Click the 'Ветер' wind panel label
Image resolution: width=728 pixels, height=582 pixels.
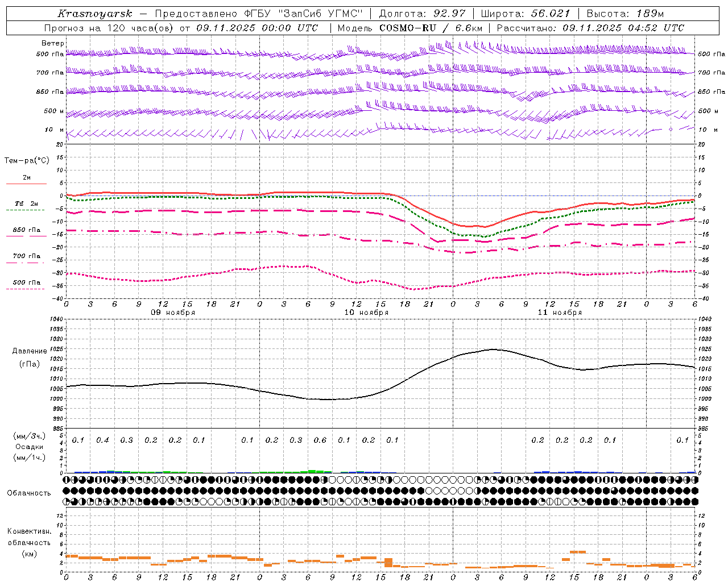coord(53,43)
